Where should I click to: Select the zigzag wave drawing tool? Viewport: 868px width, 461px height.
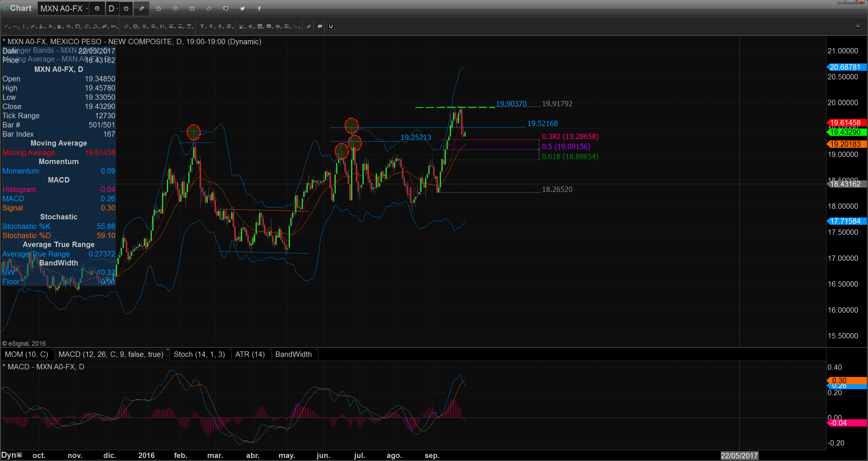[x=33, y=26]
